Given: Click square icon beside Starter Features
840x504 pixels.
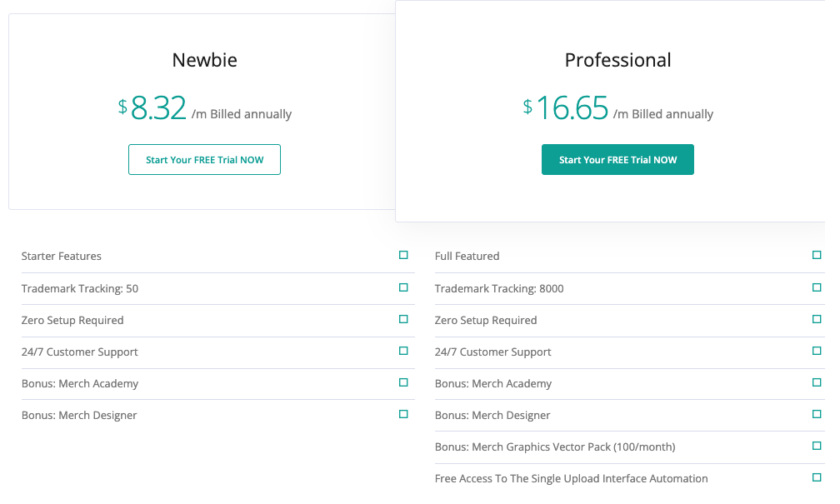Looking at the screenshot, I should coord(403,256).
